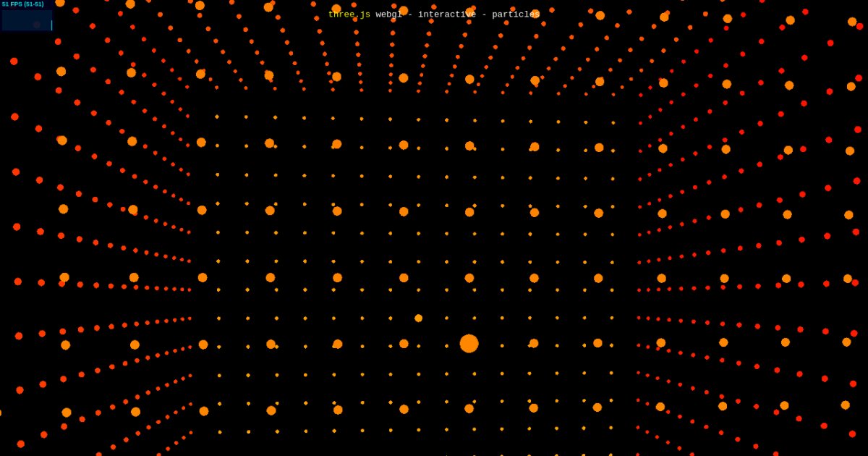Click the "51 FPS (51-51)" readout text
Image resolution: width=868 pixels, height=456 pixels.
22,4
